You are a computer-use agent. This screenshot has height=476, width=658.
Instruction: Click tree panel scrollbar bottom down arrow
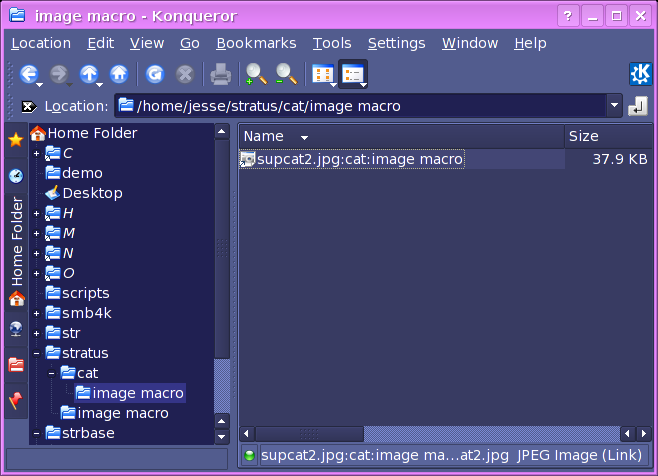point(222,437)
